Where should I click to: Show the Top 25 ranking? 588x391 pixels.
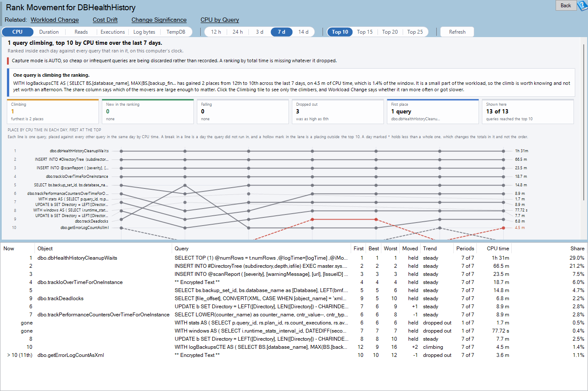click(415, 32)
